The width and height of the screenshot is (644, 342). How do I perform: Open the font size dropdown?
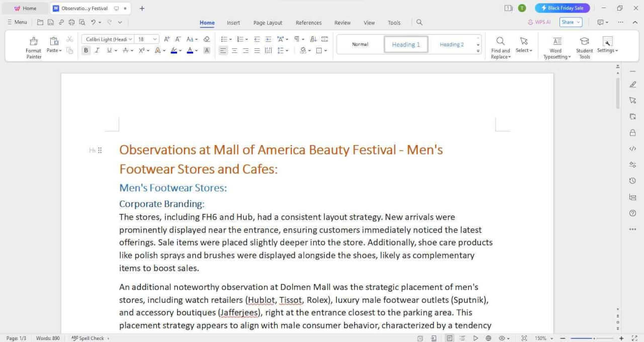coord(153,39)
